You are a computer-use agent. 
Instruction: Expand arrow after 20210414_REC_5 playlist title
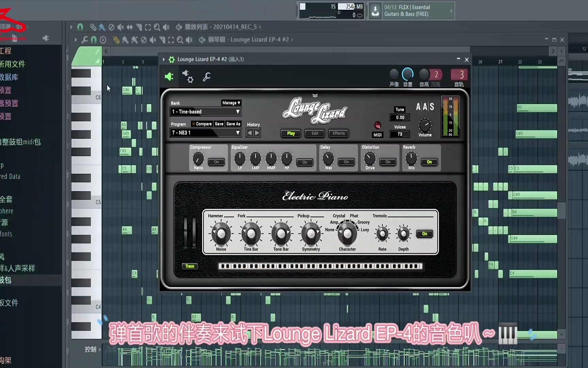pyautogui.click(x=260, y=27)
